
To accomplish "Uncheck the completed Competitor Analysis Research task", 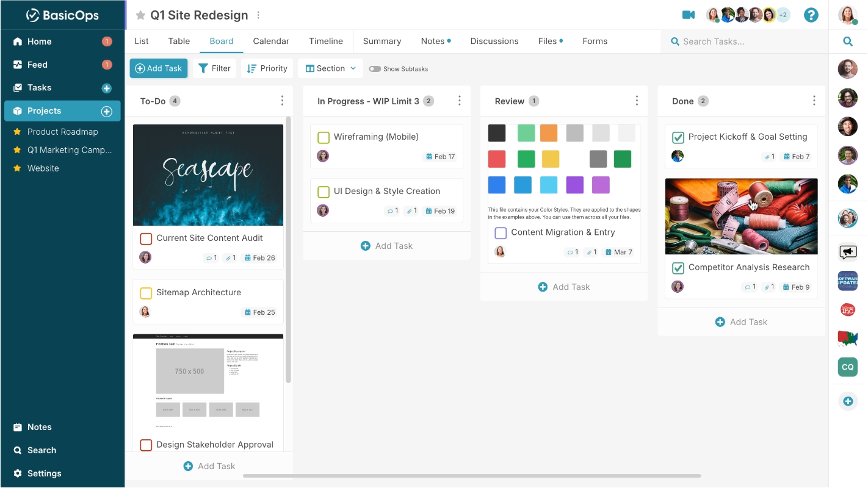I will tap(678, 267).
